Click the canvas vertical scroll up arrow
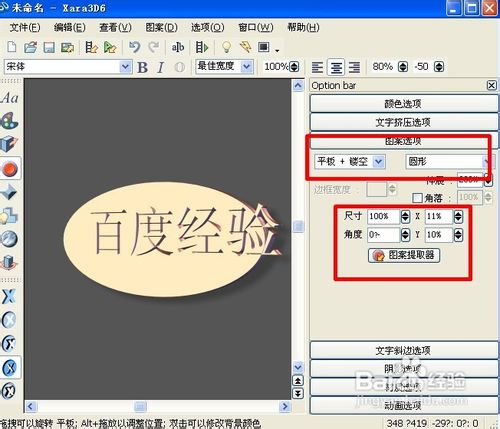The image size is (500, 429). pos(298,86)
